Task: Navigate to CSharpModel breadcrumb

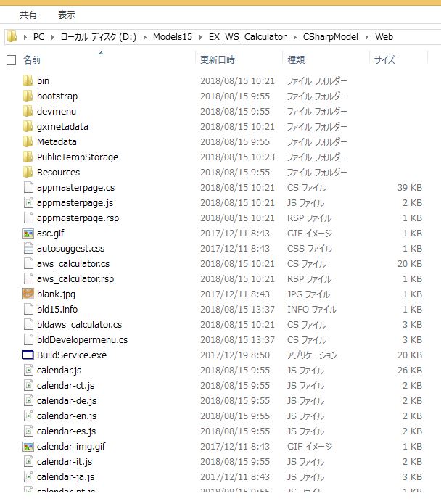Action: point(331,37)
